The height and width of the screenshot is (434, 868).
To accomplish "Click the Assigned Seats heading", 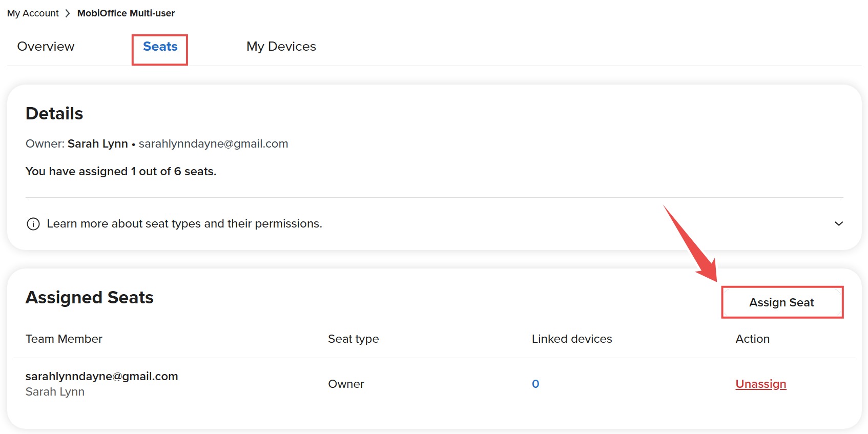I will 90,298.
